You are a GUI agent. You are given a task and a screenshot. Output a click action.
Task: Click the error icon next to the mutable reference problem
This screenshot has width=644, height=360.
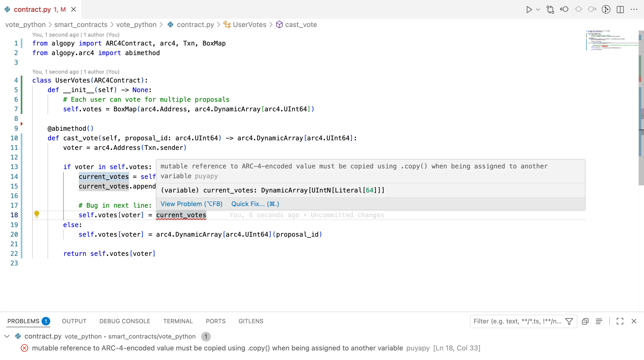click(24, 348)
